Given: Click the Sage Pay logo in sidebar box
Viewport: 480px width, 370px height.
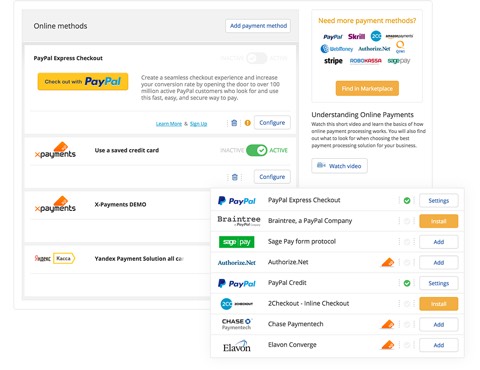Looking at the screenshot, I should [399, 61].
